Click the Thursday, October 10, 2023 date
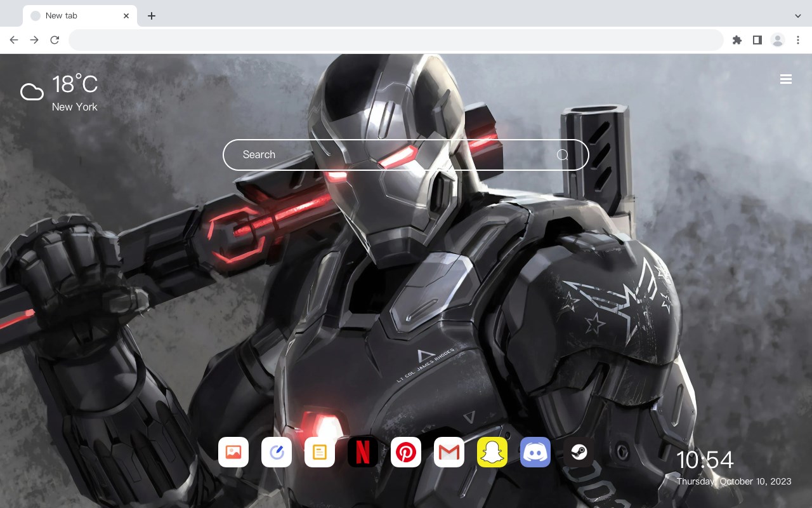This screenshot has width=812, height=508. point(734,481)
